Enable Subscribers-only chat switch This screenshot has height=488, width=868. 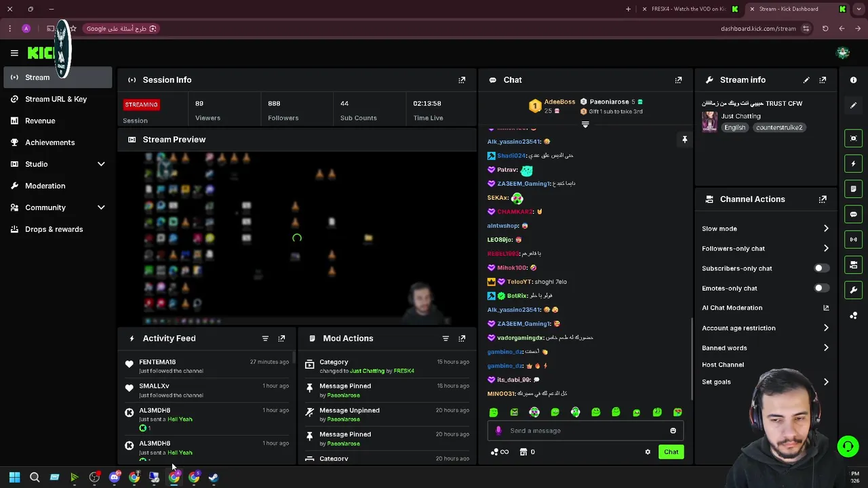pyautogui.click(x=821, y=268)
